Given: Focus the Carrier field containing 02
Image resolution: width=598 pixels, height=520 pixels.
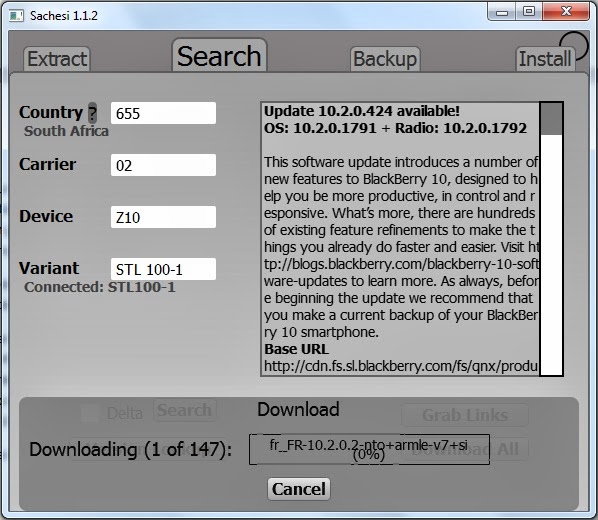Looking at the screenshot, I should pyautogui.click(x=163, y=165).
